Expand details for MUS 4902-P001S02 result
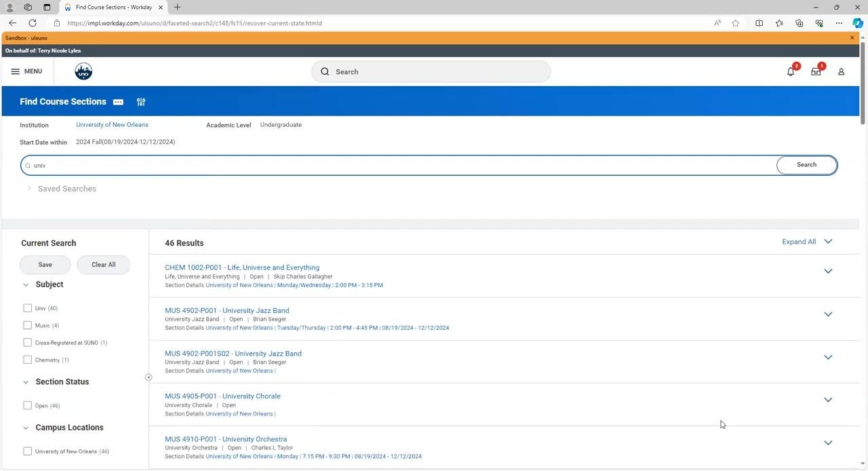The width and height of the screenshot is (868, 471). pos(828,357)
